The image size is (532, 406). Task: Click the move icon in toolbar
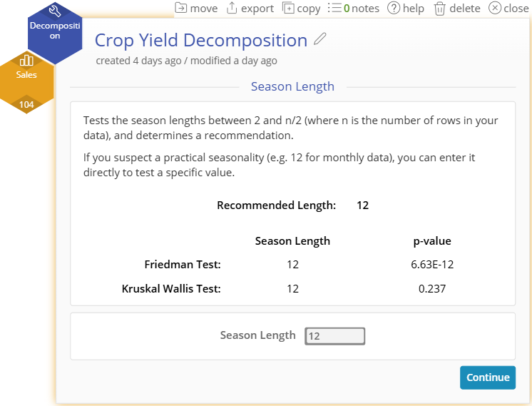click(x=180, y=8)
